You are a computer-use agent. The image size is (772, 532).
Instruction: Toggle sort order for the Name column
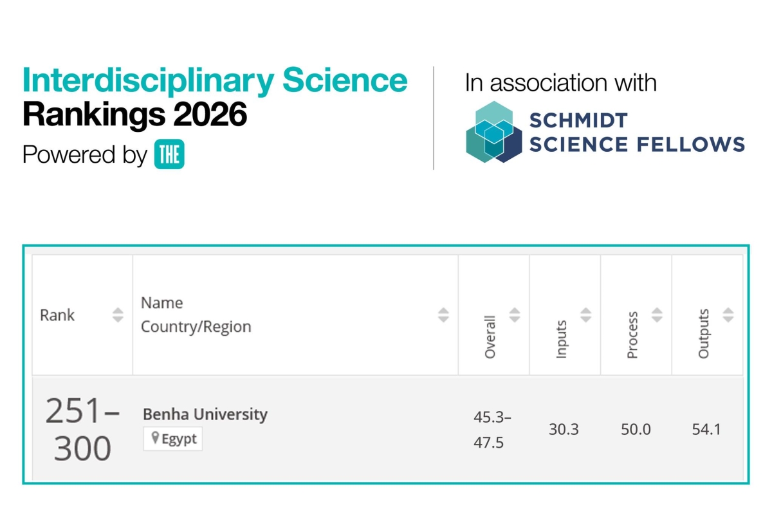tap(443, 315)
